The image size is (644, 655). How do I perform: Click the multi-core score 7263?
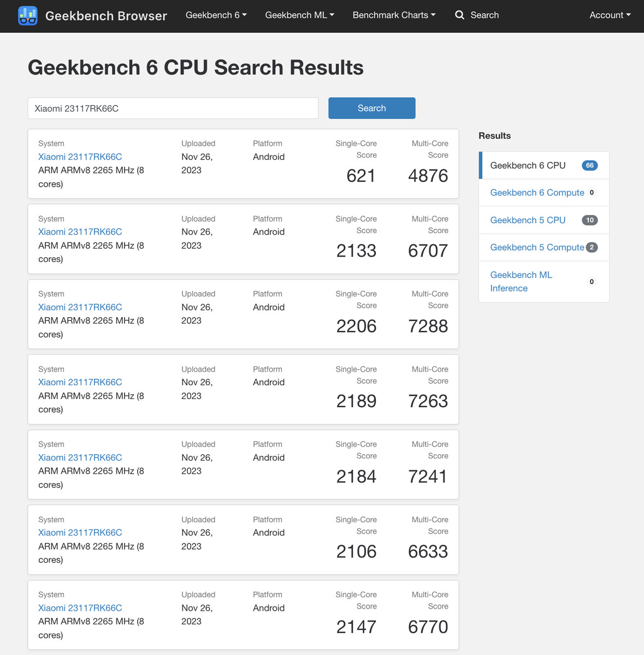click(x=428, y=401)
